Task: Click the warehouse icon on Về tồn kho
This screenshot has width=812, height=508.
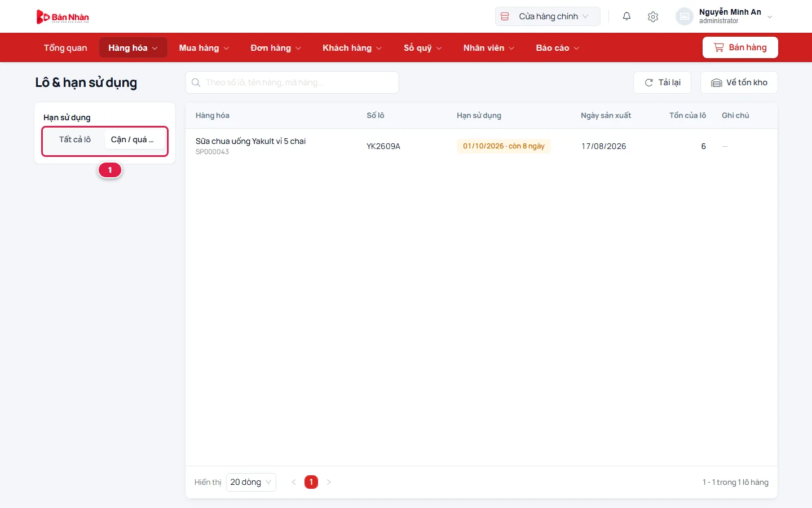Action: coord(717,82)
